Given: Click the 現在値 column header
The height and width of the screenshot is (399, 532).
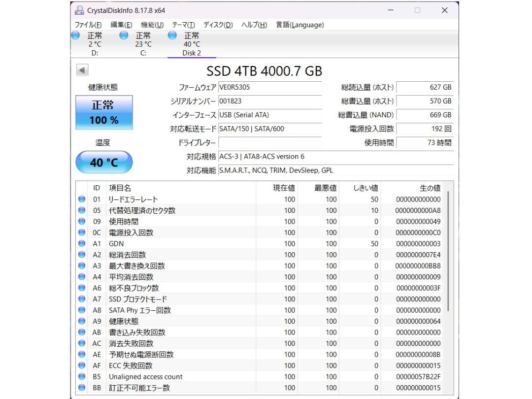Looking at the screenshot, I should pos(276,188).
